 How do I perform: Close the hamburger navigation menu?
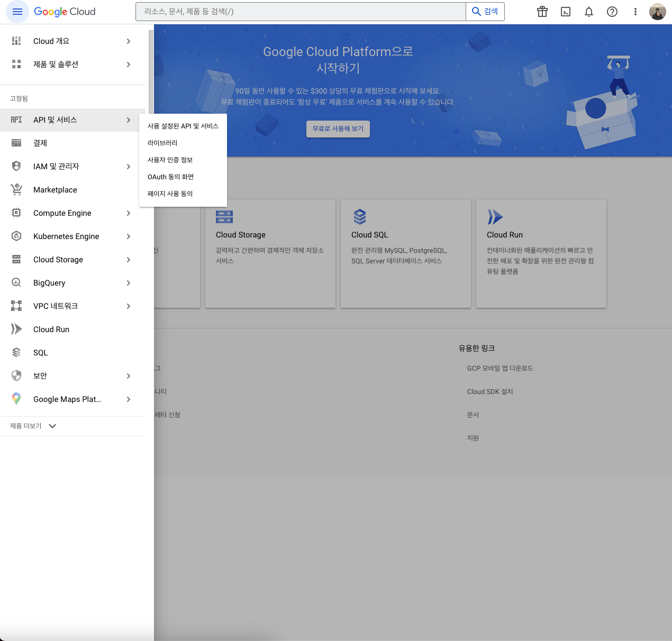[17, 12]
